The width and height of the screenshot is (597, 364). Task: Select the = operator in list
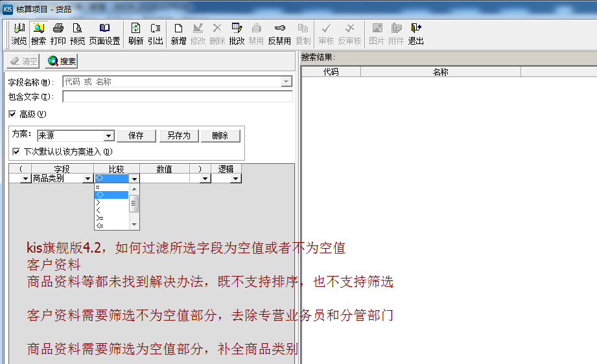pos(111,187)
